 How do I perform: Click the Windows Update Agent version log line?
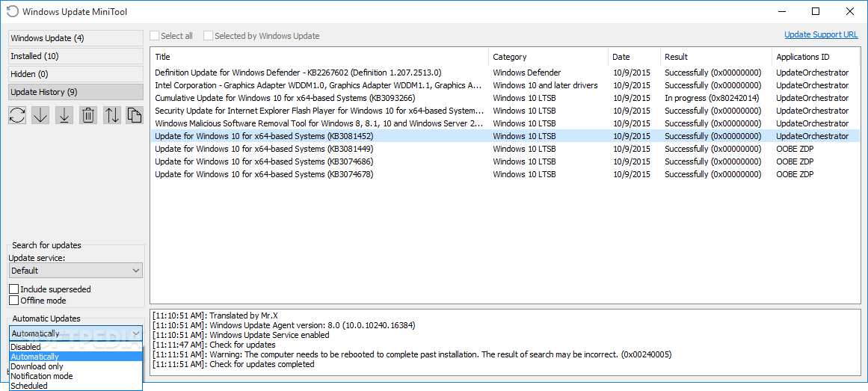click(283, 325)
